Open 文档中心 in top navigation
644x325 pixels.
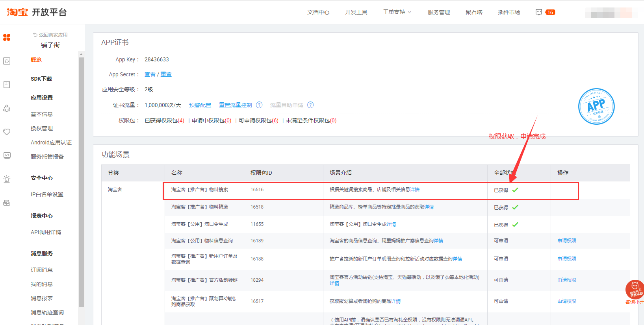(x=318, y=12)
